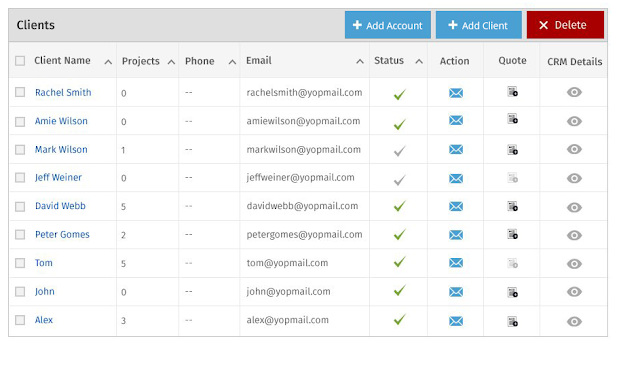Click the Phone column sort arrow
The image size is (640, 368).
232,62
